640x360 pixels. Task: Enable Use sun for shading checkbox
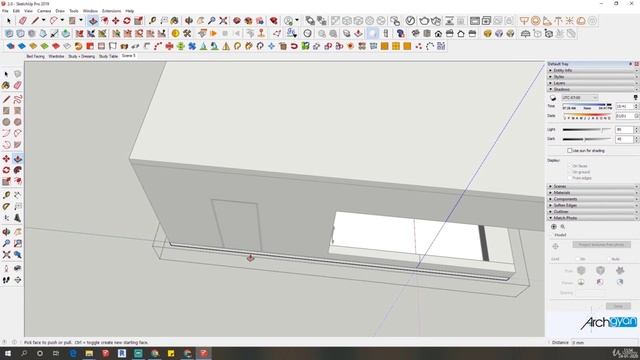[x=570, y=151]
